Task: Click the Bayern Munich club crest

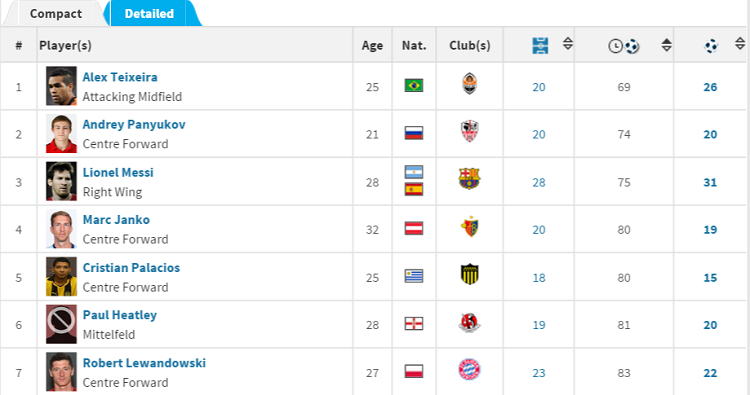Action: [469, 369]
